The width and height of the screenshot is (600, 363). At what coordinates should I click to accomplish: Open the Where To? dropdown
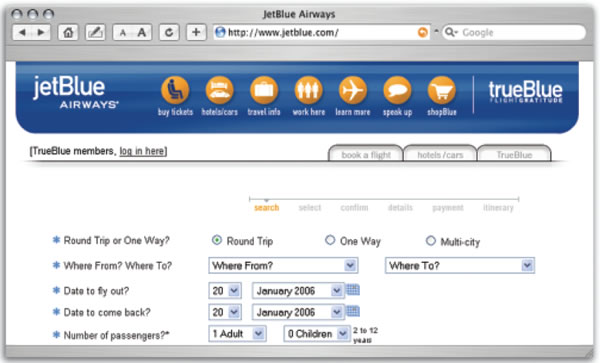(x=460, y=265)
